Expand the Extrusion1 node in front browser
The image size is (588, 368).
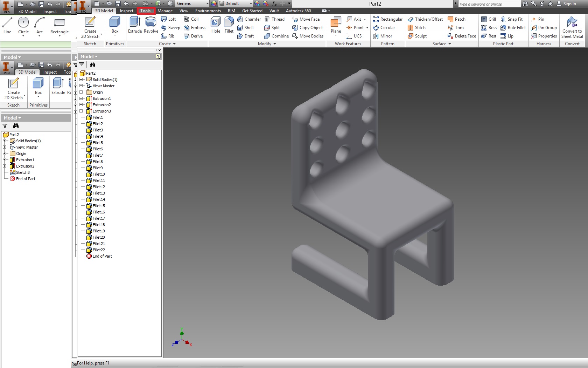81,98
